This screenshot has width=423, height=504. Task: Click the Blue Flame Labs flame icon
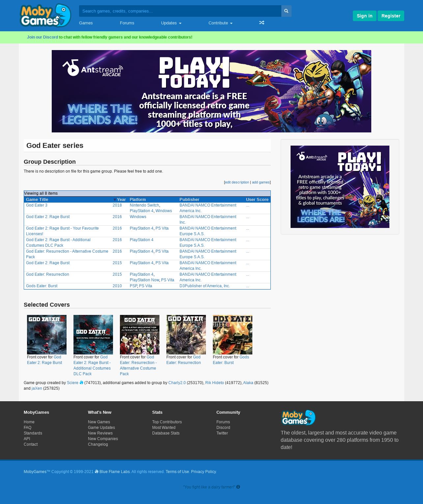point(97,471)
